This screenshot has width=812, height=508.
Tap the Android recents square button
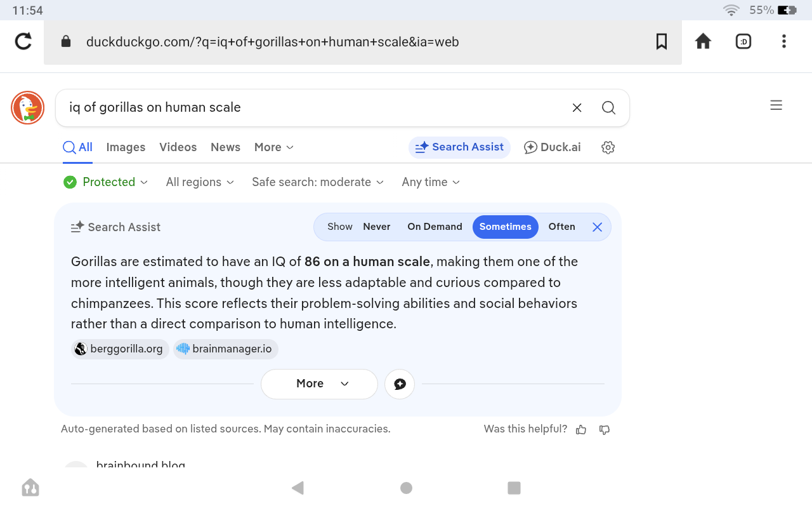(x=514, y=488)
